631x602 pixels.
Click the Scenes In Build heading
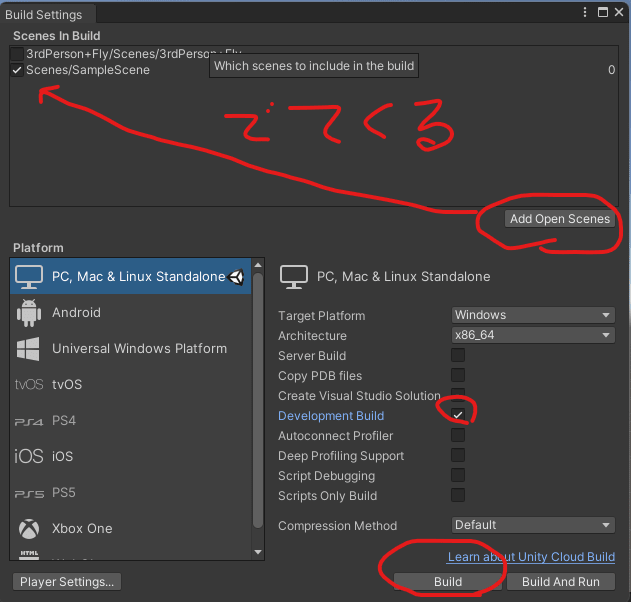point(57,36)
